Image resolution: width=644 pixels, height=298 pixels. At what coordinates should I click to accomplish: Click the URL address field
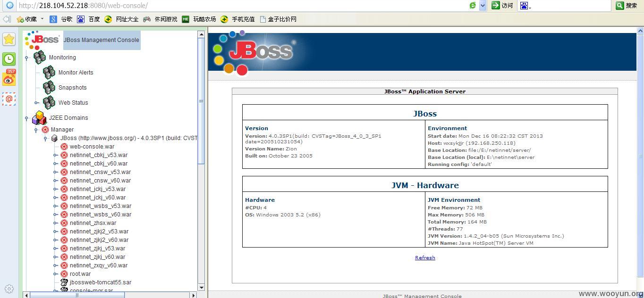[x=241, y=6]
